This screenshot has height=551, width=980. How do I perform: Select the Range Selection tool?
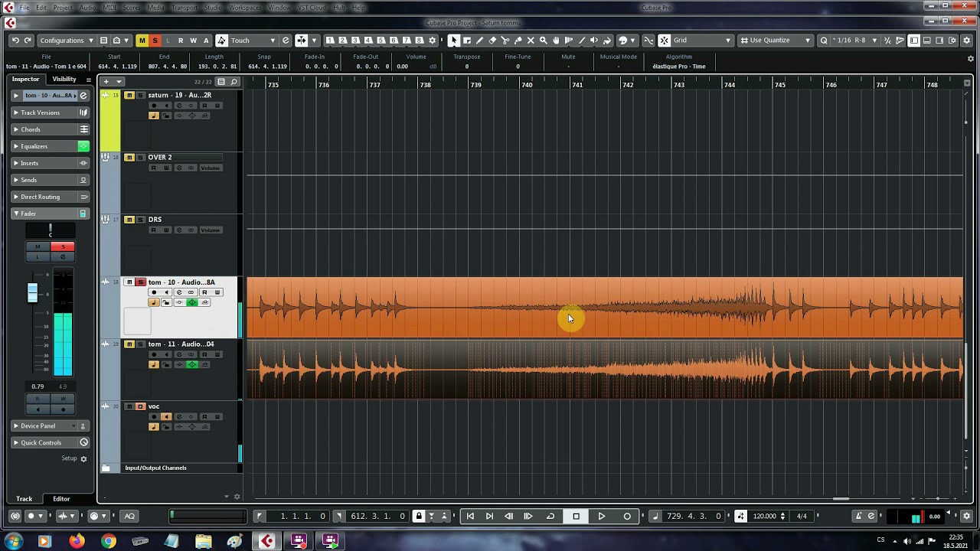[x=467, y=40]
